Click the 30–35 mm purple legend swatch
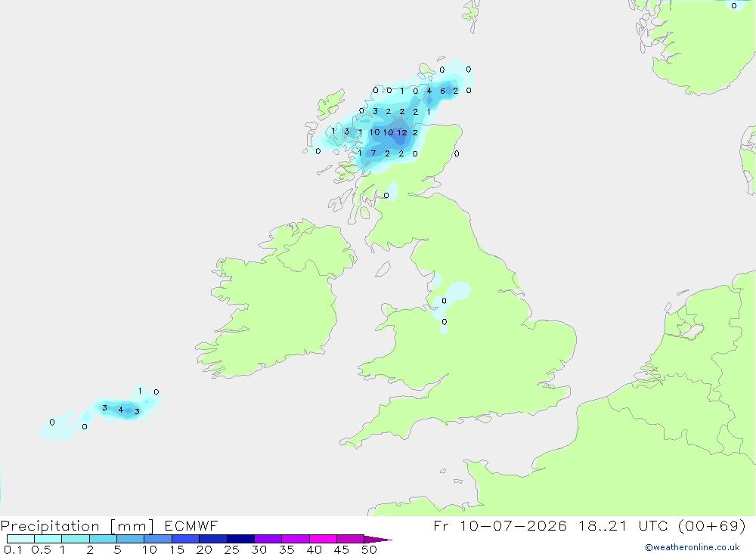 (x=268, y=539)
